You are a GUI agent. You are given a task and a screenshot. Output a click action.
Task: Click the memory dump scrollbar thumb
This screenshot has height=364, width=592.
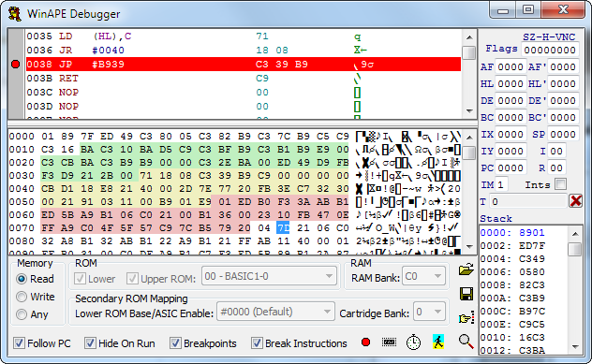click(x=469, y=153)
